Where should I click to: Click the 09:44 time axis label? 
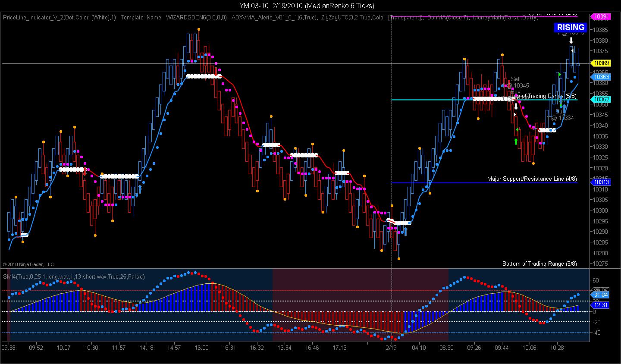[502, 348]
